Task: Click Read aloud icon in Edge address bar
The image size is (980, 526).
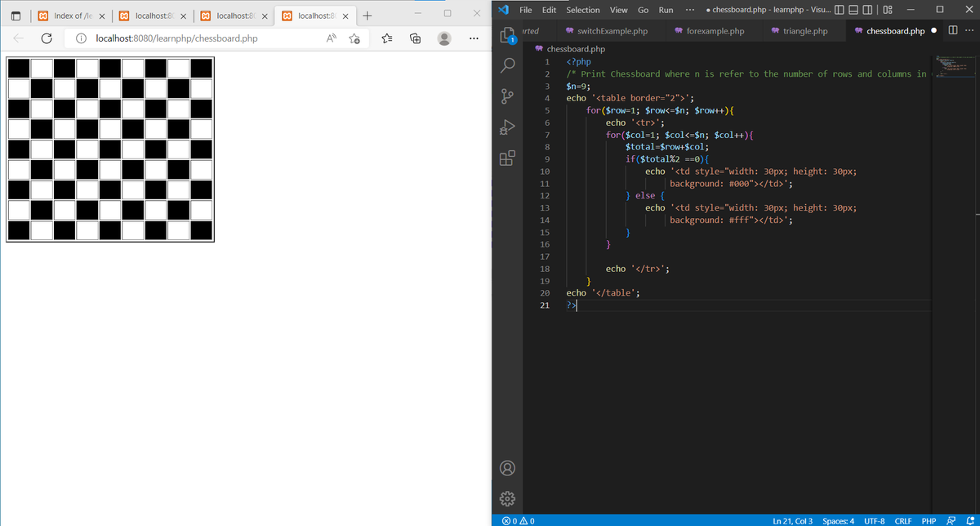Action: [x=332, y=38]
